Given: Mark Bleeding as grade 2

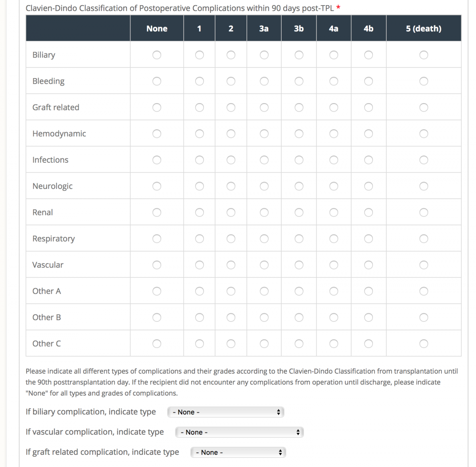Looking at the screenshot, I should point(231,81).
